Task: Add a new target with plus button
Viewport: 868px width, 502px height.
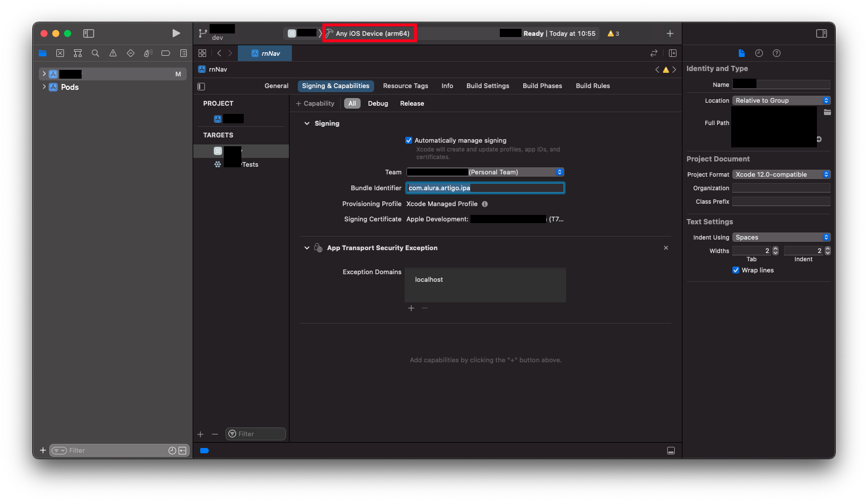Action: (x=200, y=434)
